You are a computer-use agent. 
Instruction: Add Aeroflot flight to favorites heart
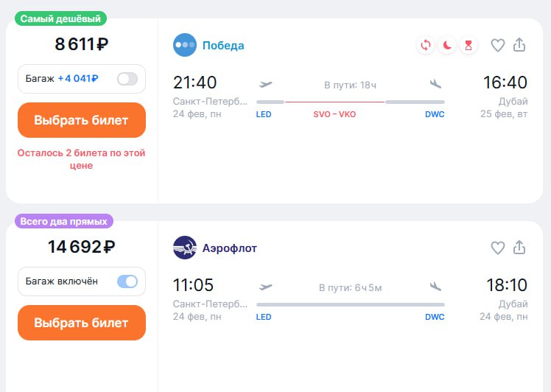[x=498, y=248]
